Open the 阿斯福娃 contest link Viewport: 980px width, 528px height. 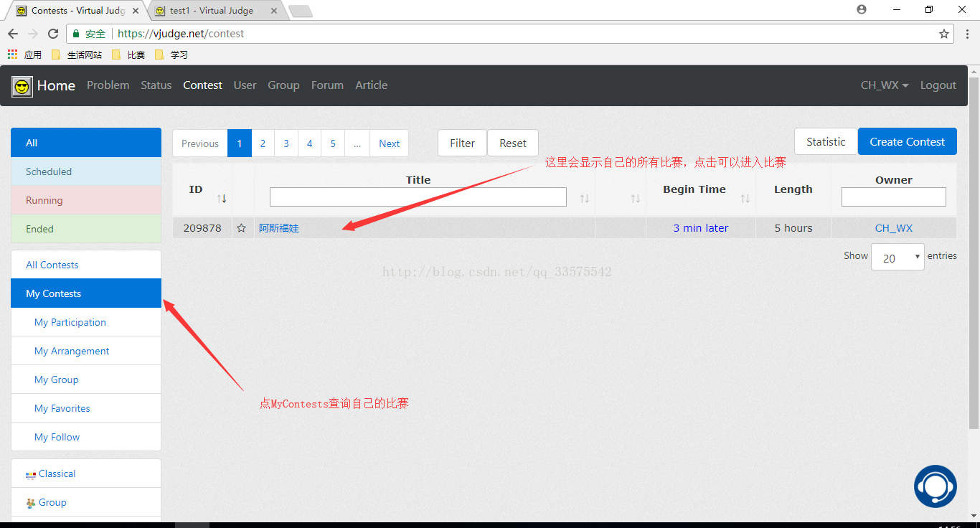(279, 228)
